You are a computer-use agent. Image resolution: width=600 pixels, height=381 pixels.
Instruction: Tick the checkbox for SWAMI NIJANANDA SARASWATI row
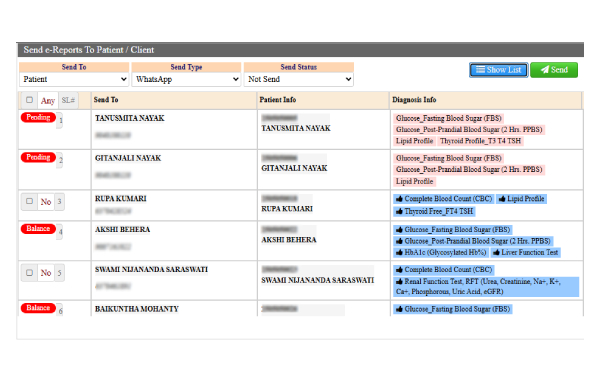click(29, 273)
